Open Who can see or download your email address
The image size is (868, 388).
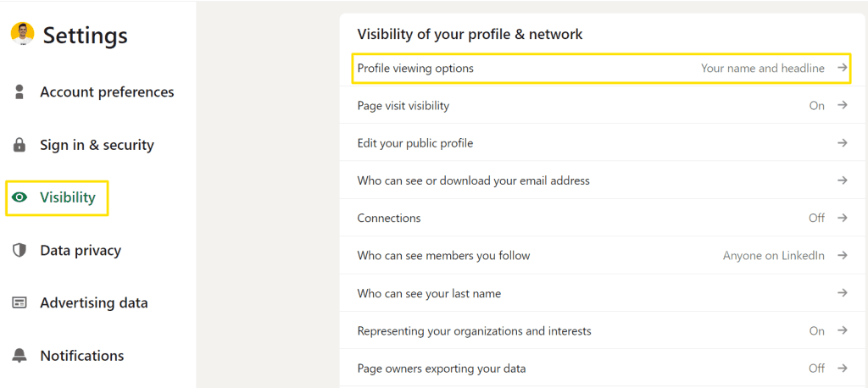coord(604,180)
